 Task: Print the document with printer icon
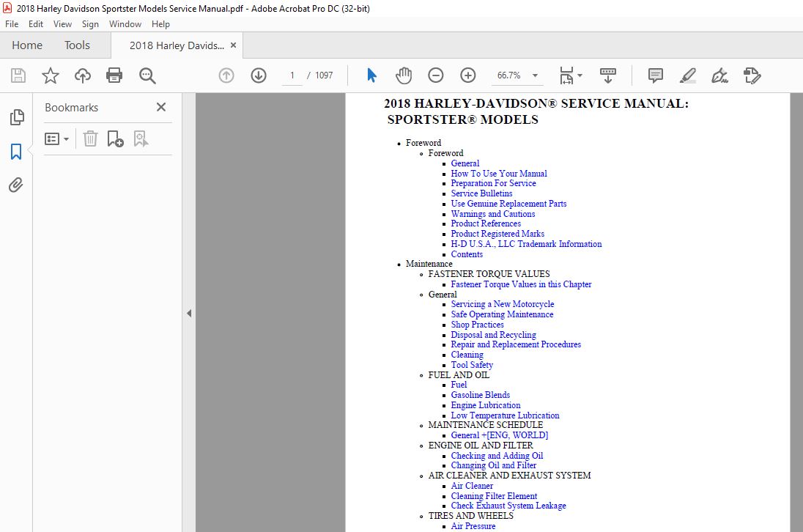114,75
